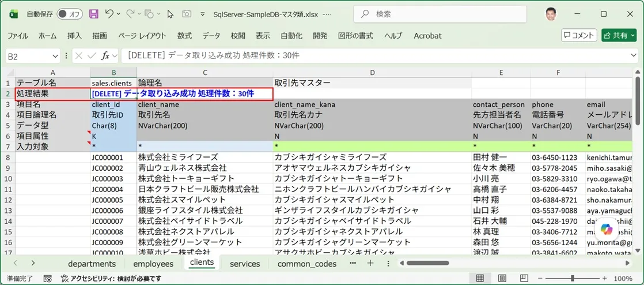Viewport: 644px width, 285px height.
Task: Go to previous sheet tab arrow
Action: point(15,263)
